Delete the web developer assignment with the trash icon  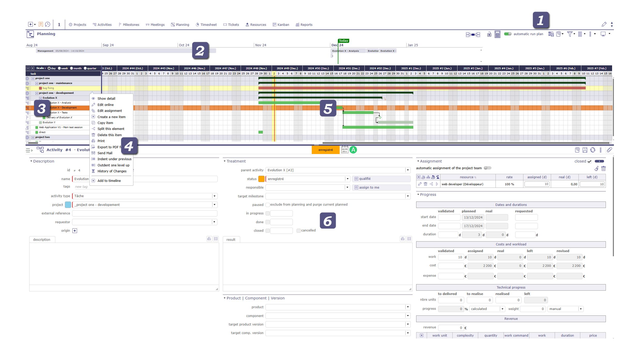(425, 184)
